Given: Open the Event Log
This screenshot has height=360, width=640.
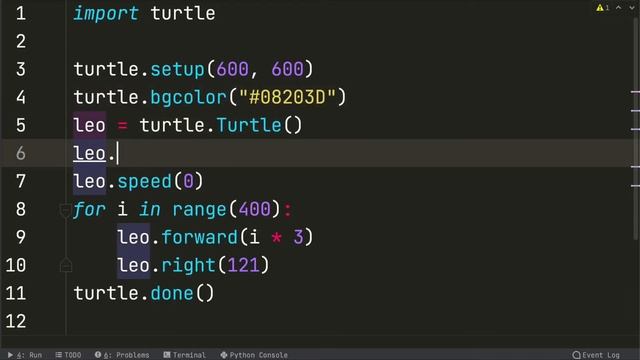Looking at the screenshot, I should click(x=596, y=355).
